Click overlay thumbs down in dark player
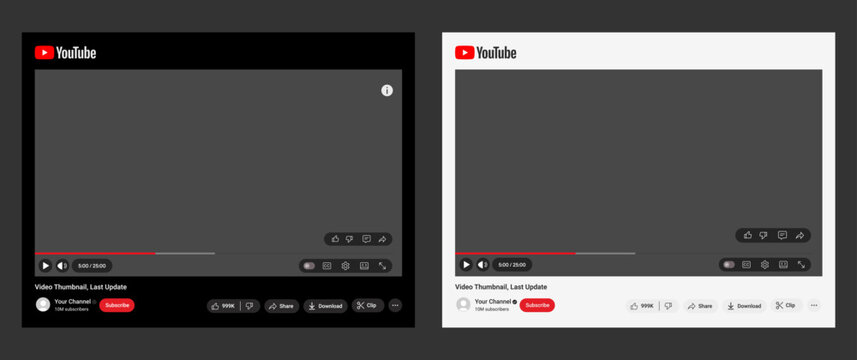This screenshot has height=360, width=857. point(350,239)
